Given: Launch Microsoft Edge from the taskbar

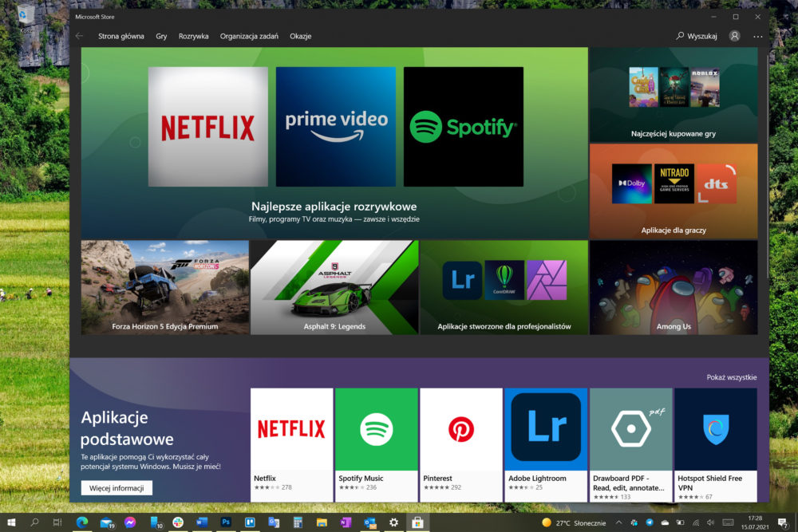Looking at the screenshot, I should coord(82,522).
